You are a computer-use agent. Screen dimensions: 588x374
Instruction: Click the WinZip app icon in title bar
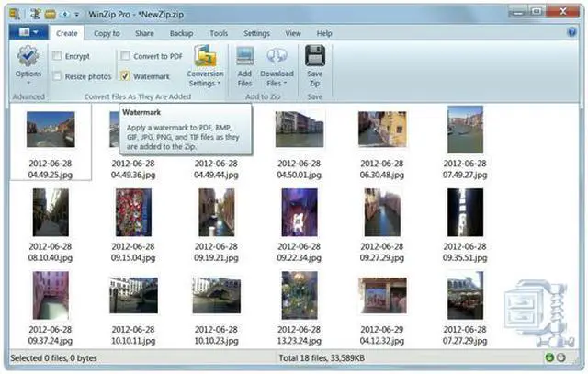[x=15, y=14]
